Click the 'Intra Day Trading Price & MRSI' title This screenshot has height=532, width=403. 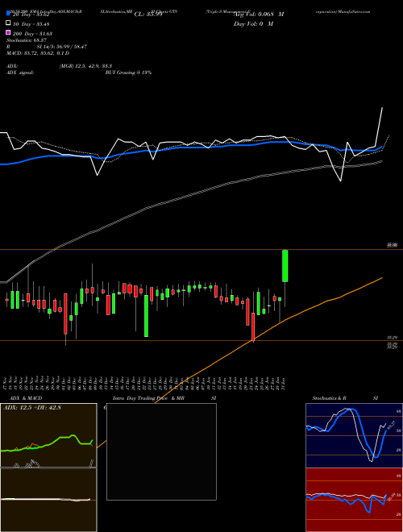coord(164,398)
